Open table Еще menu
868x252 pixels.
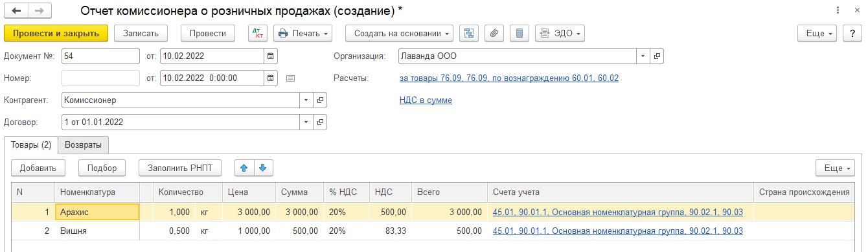click(x=835, y=168)
